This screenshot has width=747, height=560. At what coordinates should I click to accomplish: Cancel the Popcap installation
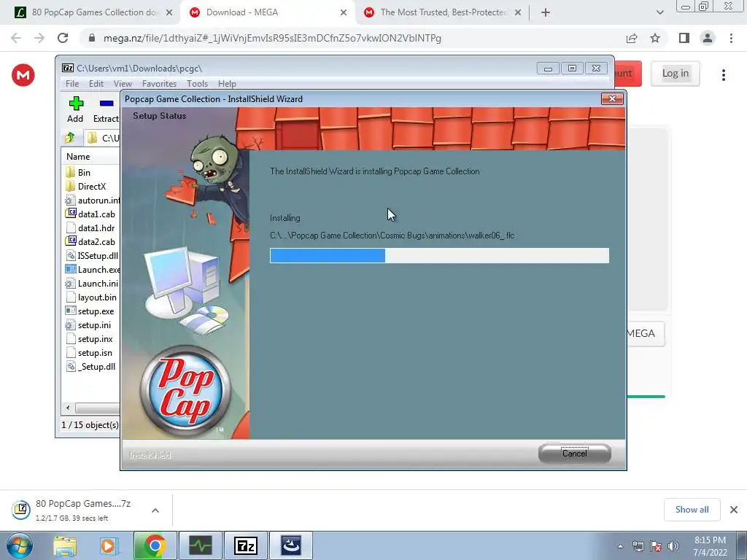(x=575, y=454)
